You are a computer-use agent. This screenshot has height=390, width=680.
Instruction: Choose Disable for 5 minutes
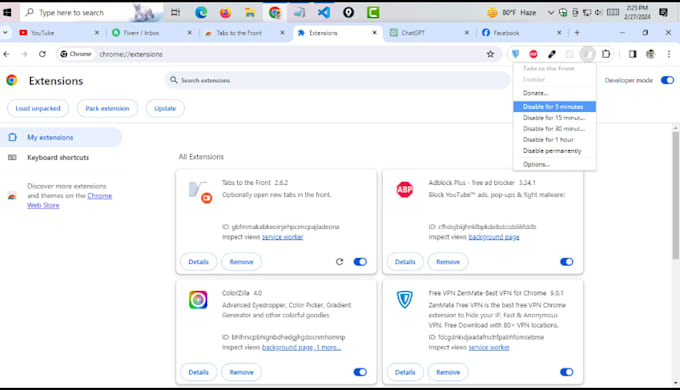pyautogui.click(x=554, y=107)
